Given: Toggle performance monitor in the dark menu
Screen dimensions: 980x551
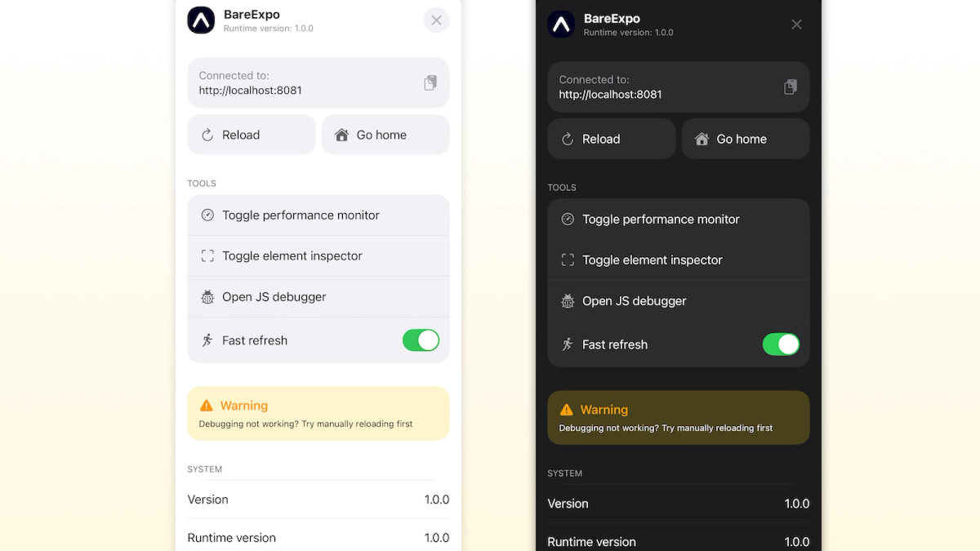Looking at the screenshot, I should point(678,219).
